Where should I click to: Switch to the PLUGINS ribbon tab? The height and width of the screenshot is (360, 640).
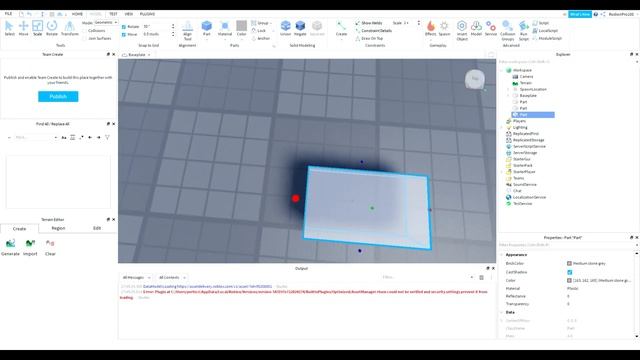(x=147, y=14)
